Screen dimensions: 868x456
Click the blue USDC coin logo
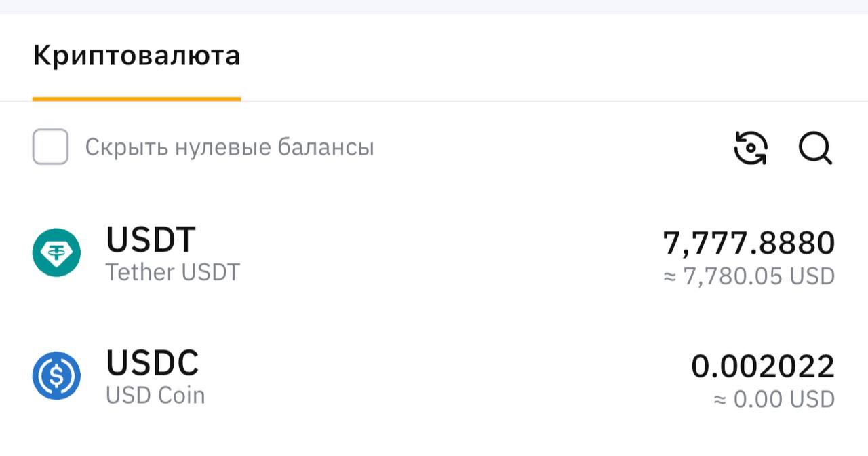[56, 375]
